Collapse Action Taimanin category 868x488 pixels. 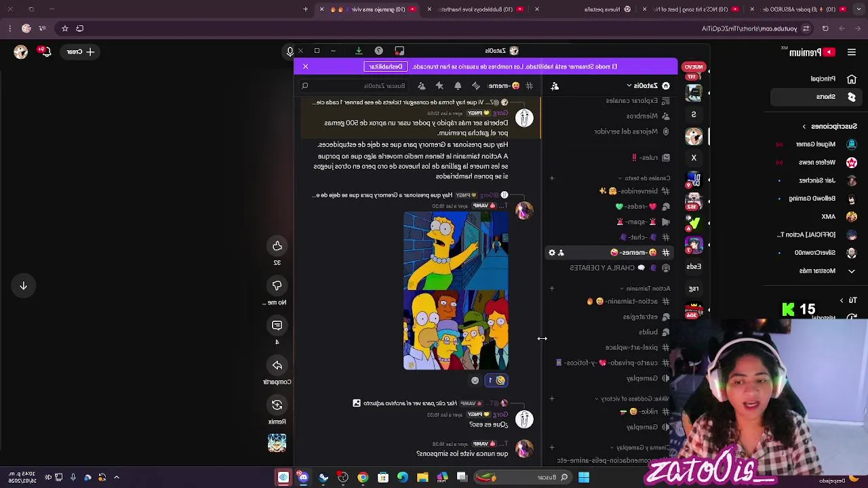tap(644, 289)
